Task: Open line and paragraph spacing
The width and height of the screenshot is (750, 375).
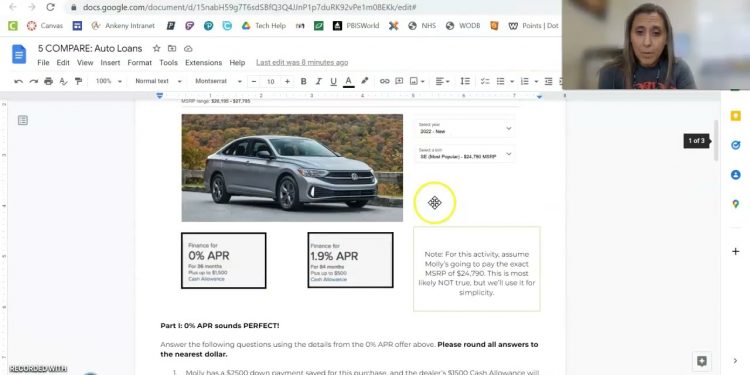Action: [465, 81]
